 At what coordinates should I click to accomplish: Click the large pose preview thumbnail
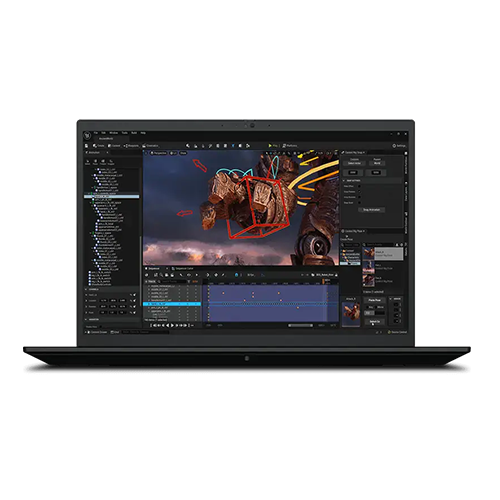(351, 313)
